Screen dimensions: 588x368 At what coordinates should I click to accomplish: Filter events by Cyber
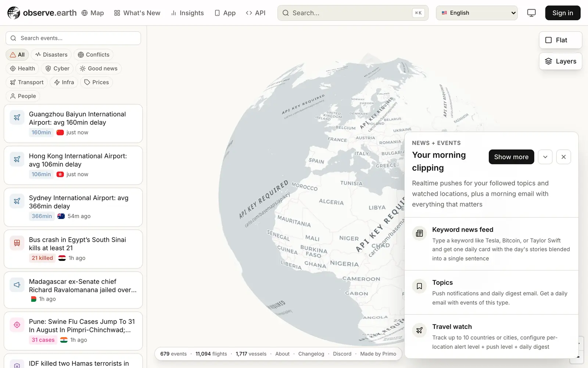point(57,68)
